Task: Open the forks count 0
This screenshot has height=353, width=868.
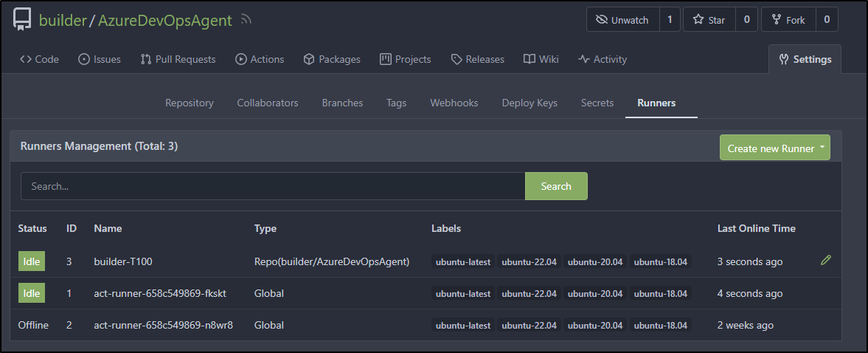Action: point(827,19)
